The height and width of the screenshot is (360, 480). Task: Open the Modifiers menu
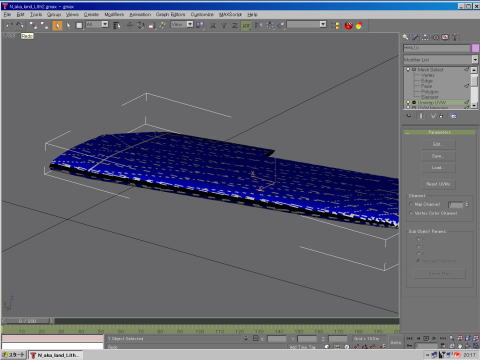point(114,14)
